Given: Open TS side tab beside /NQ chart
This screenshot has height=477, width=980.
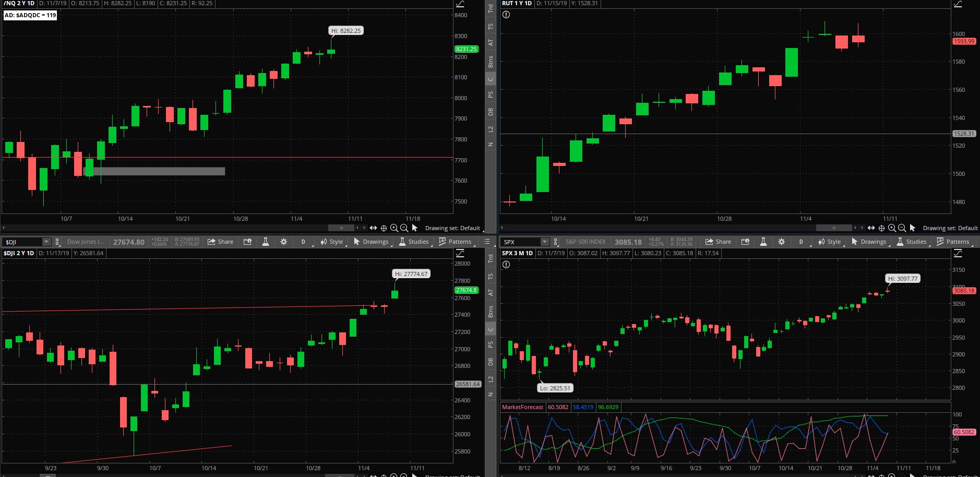Looking at the screenshot, I should [491, 26].
